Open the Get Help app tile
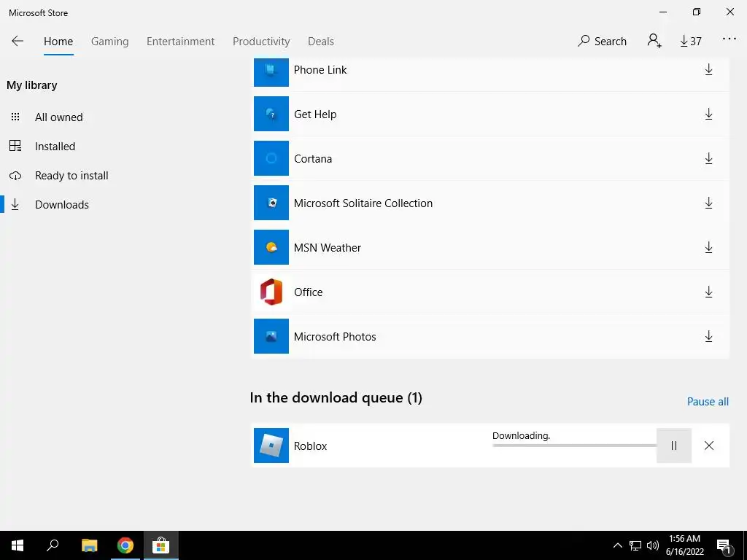 271,114
